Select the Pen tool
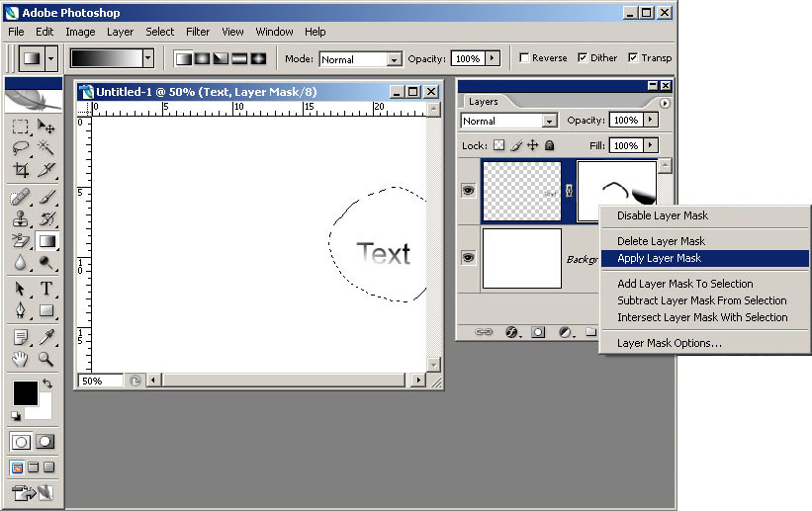 coord(20,310)
